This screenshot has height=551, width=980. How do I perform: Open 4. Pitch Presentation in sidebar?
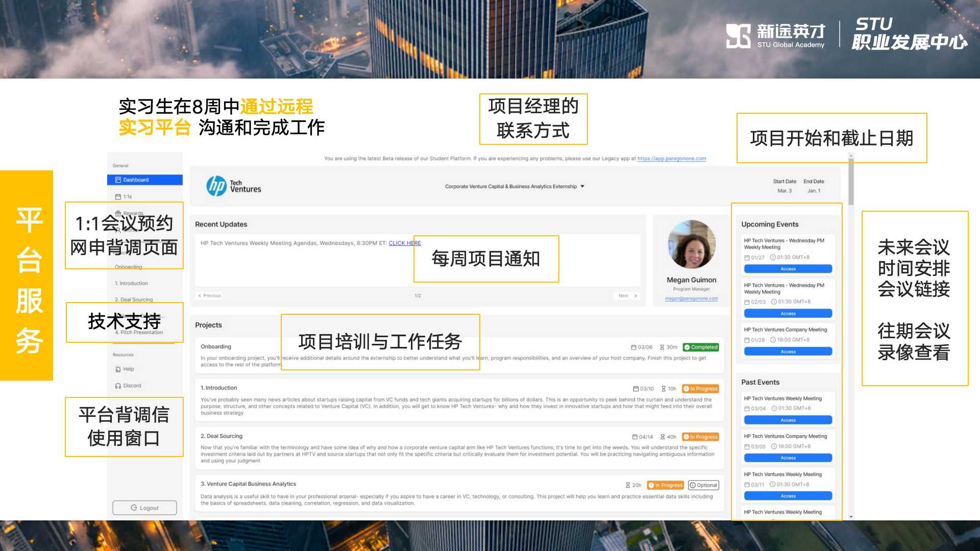click(139, 332)
